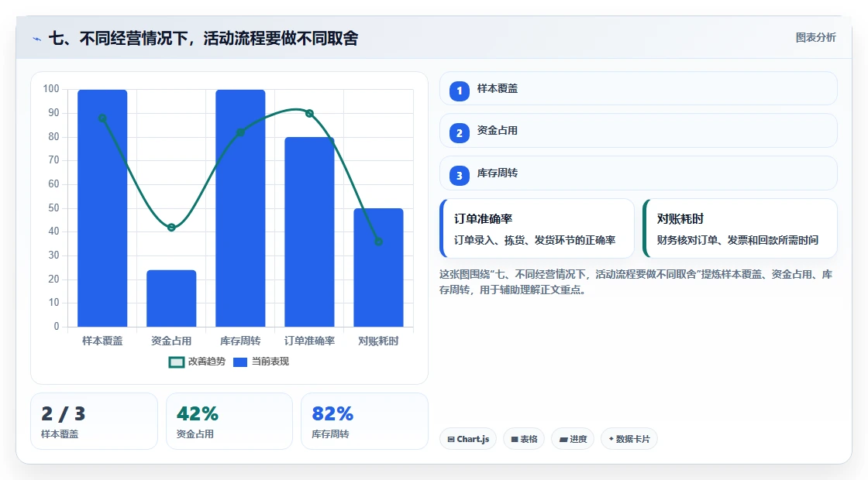
Task: Select the 样本覆盖 list item row
Action: click(x=639, y=88)
